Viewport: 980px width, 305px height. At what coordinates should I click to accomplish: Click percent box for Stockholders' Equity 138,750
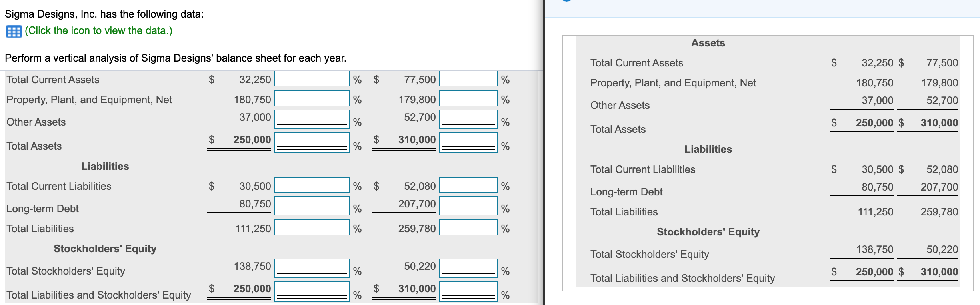pos(312,268)
